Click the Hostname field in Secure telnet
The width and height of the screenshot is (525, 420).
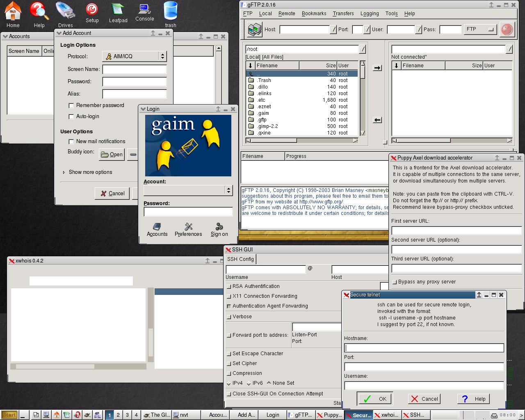pyautogui.click(x=424, y=348)
